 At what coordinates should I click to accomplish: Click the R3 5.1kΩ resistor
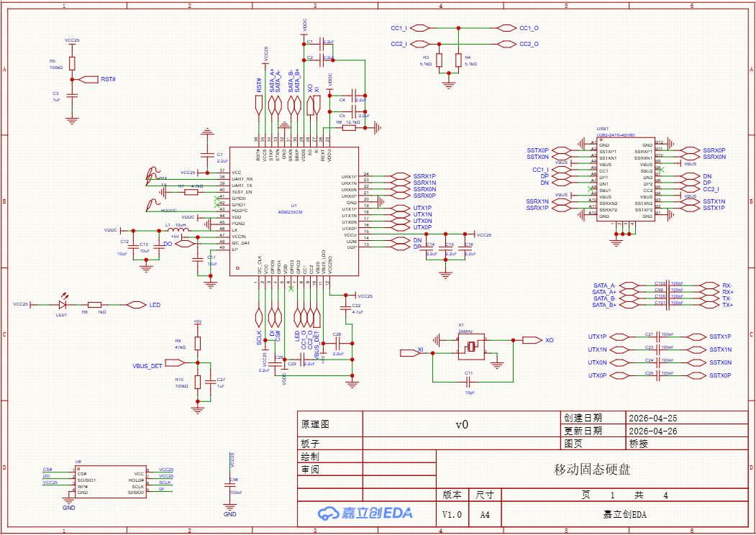click(x=439, y=60)
